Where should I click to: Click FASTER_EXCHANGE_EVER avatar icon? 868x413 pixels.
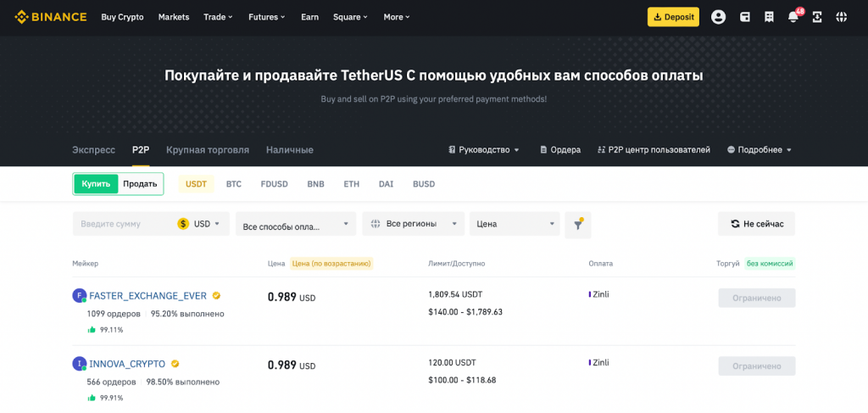[x=80, y=296]
